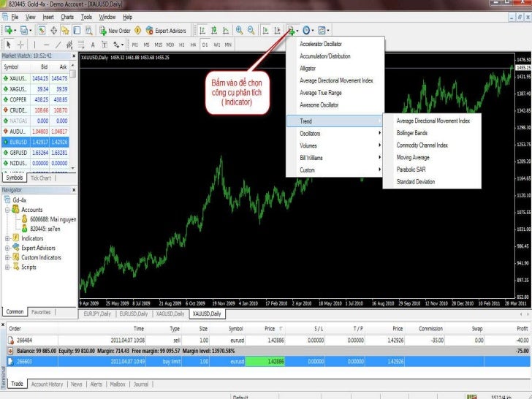Close the Terminal panel with its X
The image size is (532, 399).
click(x=3, y=324)
